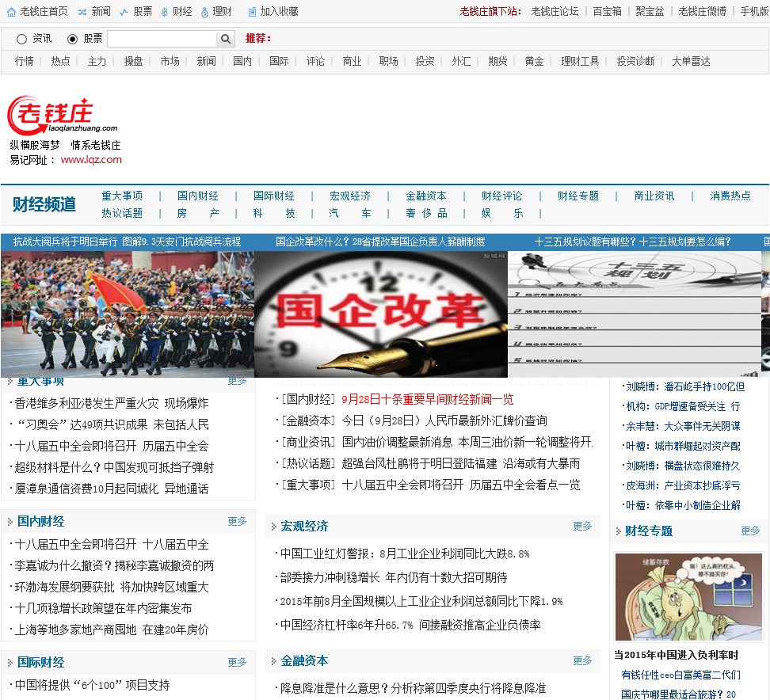The height and width of the screenshot is (700, 770).
Task: Select the 宏观经济 channel tab
Action: pos(350,196)
